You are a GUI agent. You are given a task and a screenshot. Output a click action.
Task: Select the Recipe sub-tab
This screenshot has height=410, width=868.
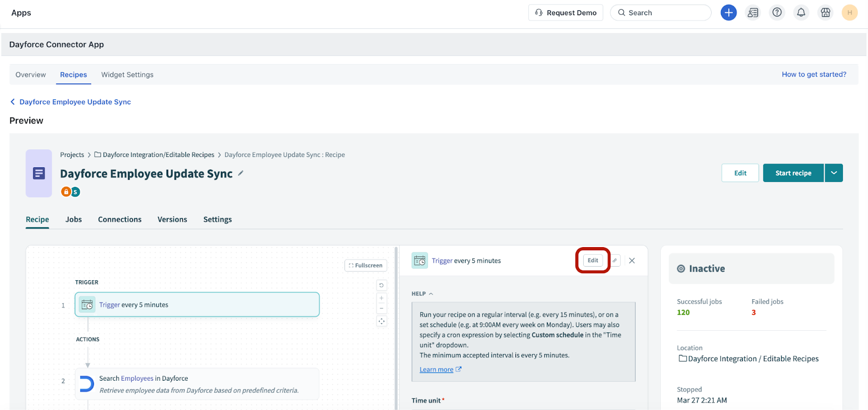pyautogui.click(x=37, y=219)
